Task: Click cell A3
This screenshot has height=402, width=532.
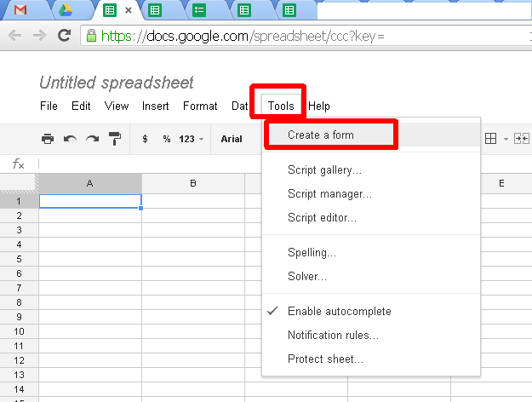Action: pos(90,230)
